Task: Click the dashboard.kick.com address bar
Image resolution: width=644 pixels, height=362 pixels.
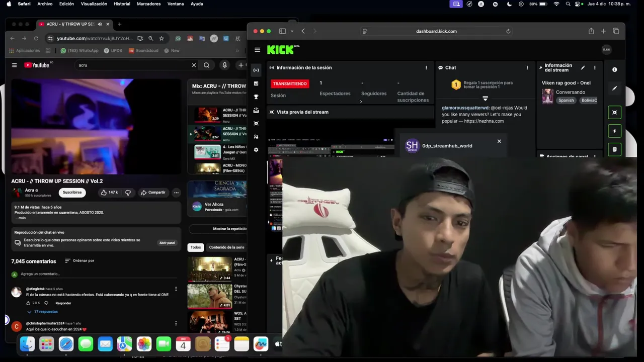Action: (x=436, y=31)
